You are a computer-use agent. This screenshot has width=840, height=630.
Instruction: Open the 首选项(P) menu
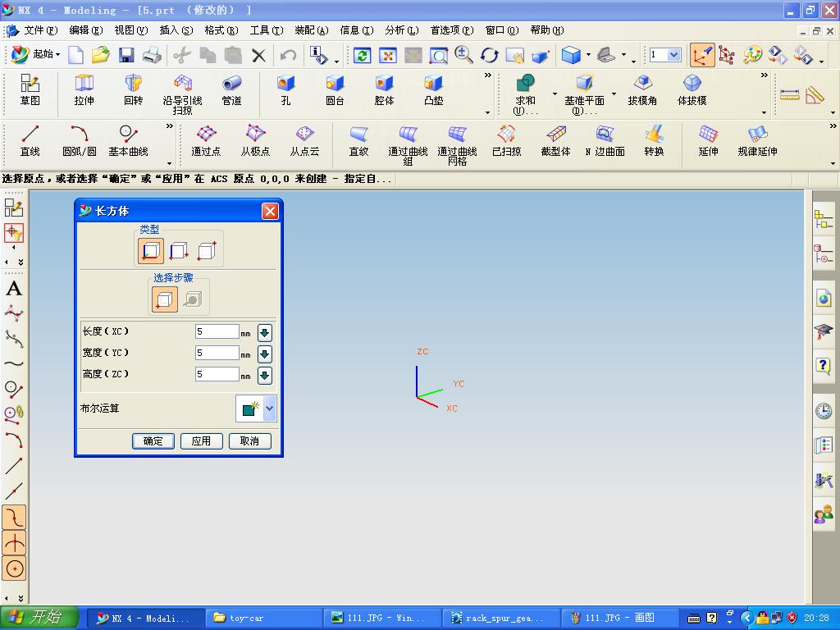click(x=452, y=30)
